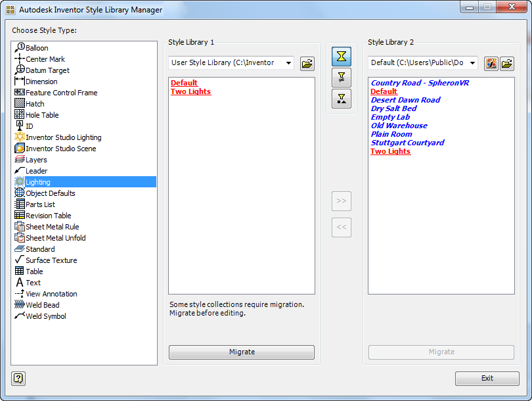Select the Center Mark style icon
The image size is (532, 401).
20,59
